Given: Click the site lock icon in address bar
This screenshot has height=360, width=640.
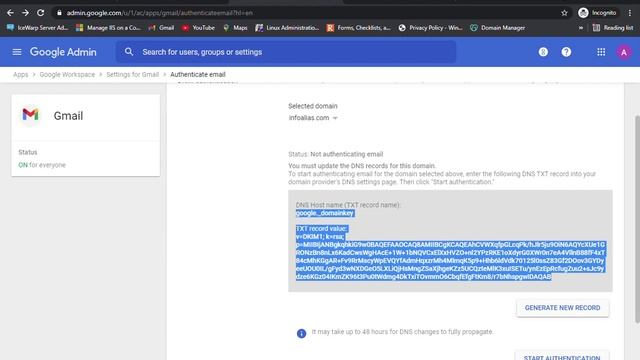Looking at the screenshot, I should pos(59,13).
